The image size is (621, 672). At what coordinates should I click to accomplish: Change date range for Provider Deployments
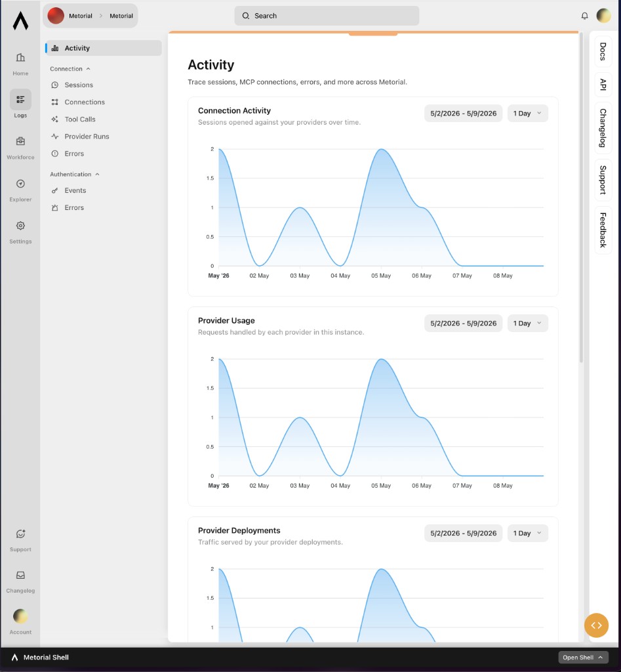(x=463, y=533)
